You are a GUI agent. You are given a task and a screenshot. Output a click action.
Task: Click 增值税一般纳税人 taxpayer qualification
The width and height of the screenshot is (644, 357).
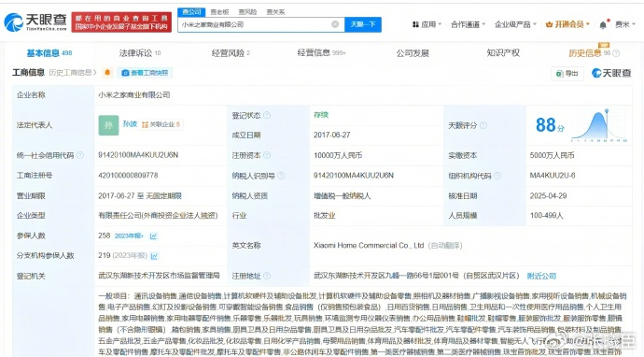[343, 195]
